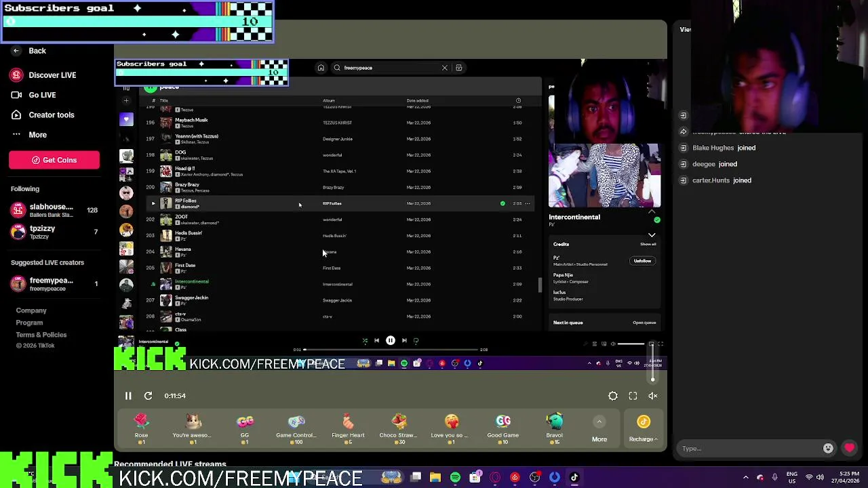Open freemypeace suggested LIVE creator
This screenshot has width=868, height=488.
tap(54, 284)
